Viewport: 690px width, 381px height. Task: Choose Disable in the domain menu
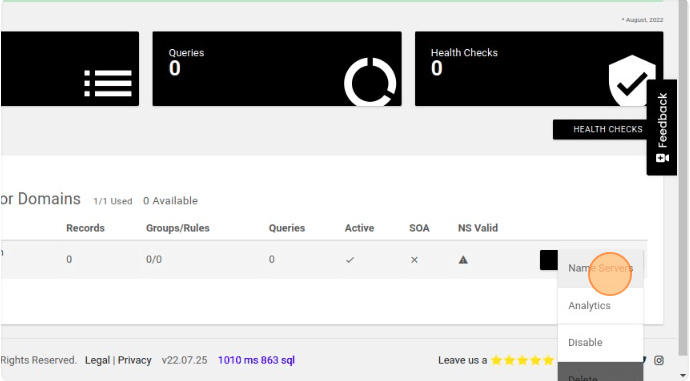(600, 343)
